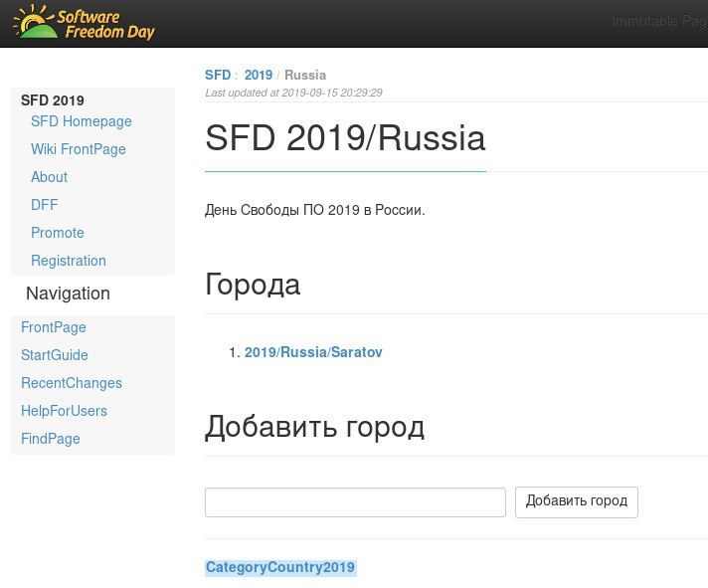Open the Promote link
The width and height of the screenshot is (708, 588).
(x=58, y=233)
